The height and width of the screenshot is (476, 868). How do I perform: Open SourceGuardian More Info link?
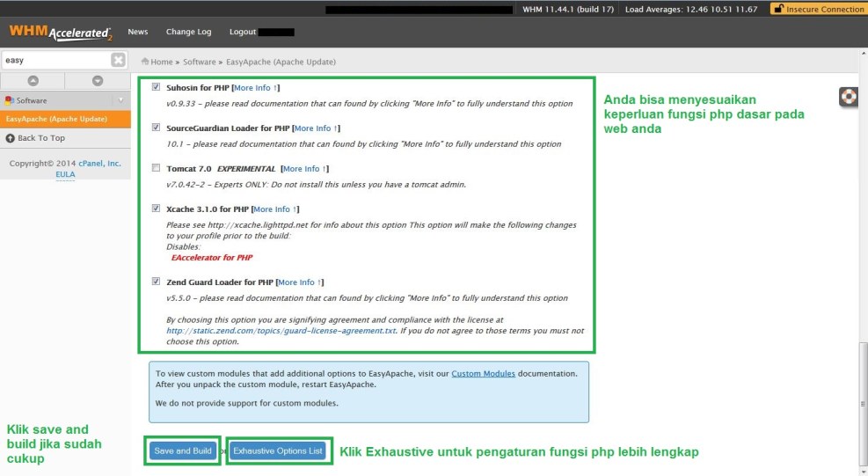pyautogui.click(x=316, y=128)
